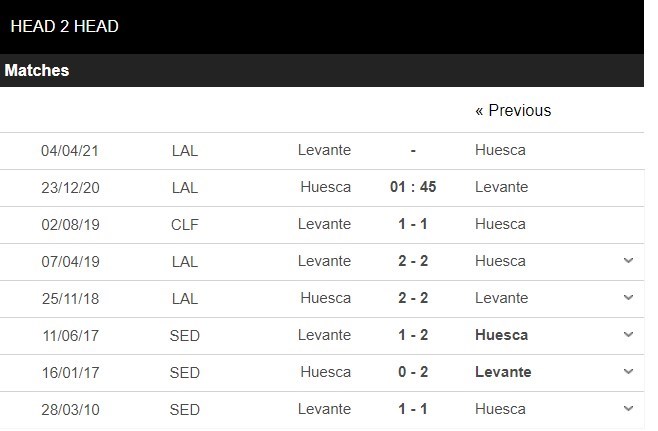Expand the 28/03/10 match details chevron

tap(628, 409)
